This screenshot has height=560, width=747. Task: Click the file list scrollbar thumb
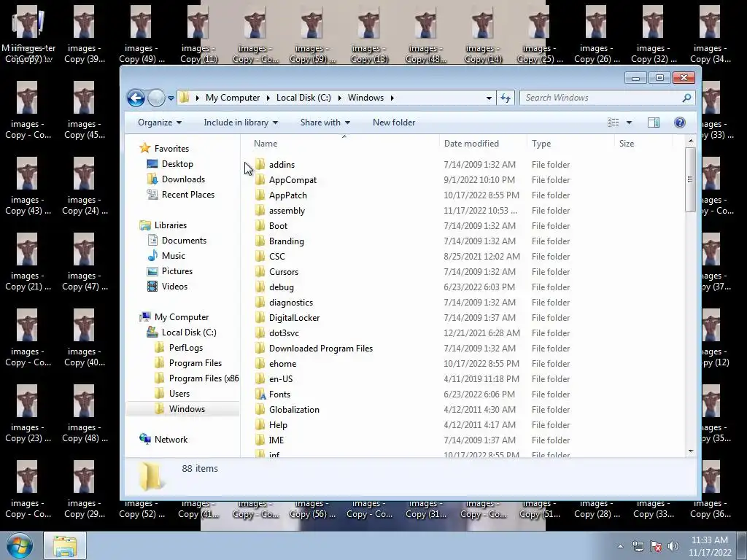pos(690,179)
